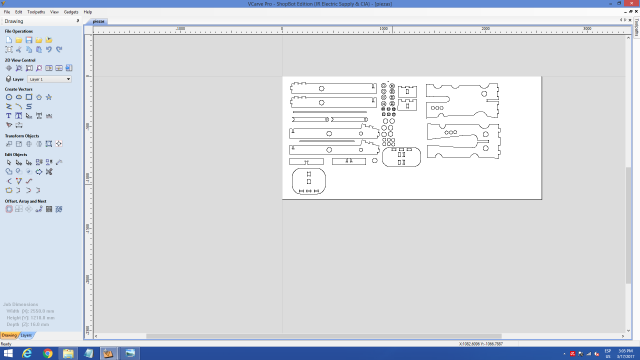Click the Ungroup Objects icon

coord(49,162)
